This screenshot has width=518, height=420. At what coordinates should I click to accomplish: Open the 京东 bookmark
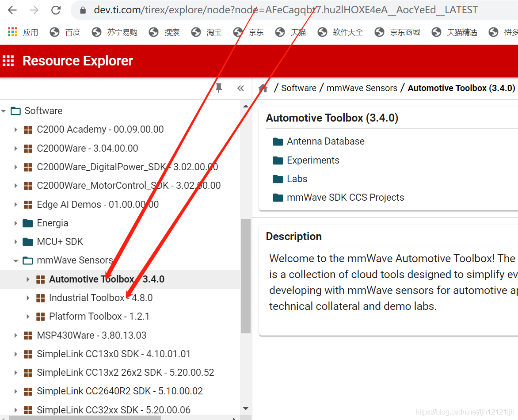point(248,32)
